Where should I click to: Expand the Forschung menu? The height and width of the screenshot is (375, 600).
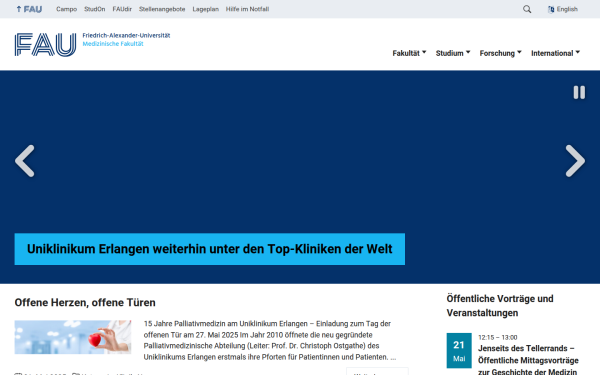pyautogui.click(x=501, y=53)
